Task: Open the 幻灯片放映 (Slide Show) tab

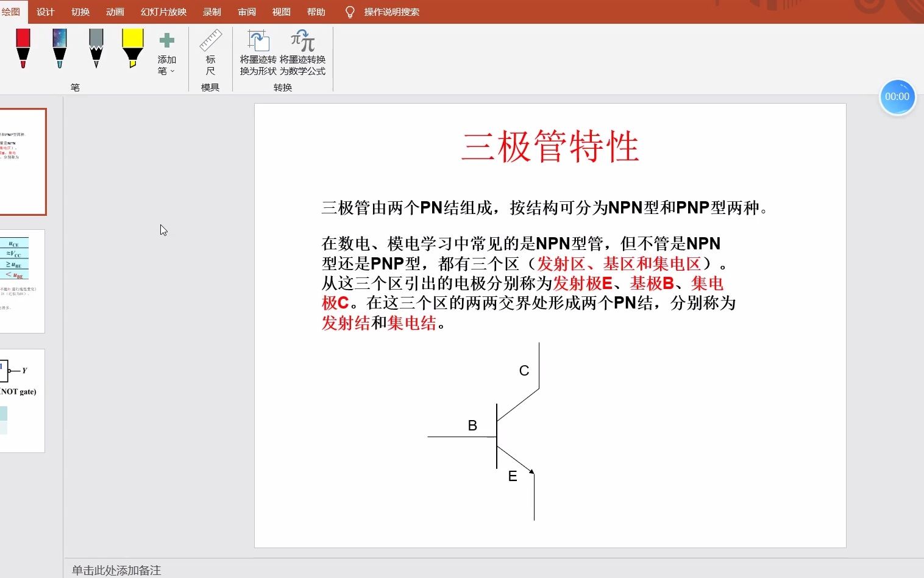Action: tap(163, 12)
